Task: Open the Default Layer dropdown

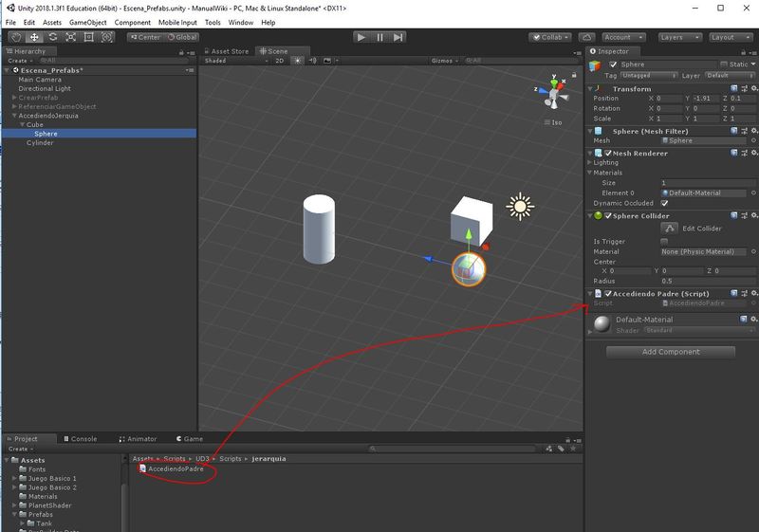Action: (730, 76)
